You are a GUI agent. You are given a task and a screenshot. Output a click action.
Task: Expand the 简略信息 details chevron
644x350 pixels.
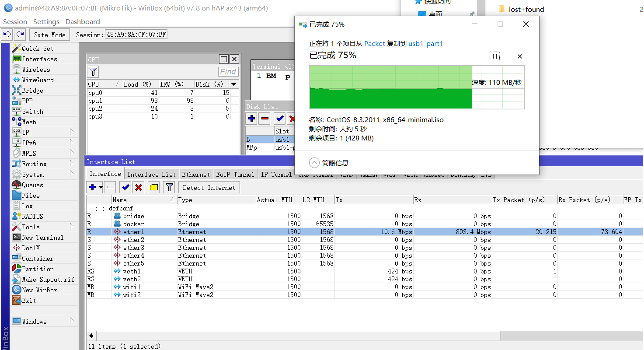point(314,163)
